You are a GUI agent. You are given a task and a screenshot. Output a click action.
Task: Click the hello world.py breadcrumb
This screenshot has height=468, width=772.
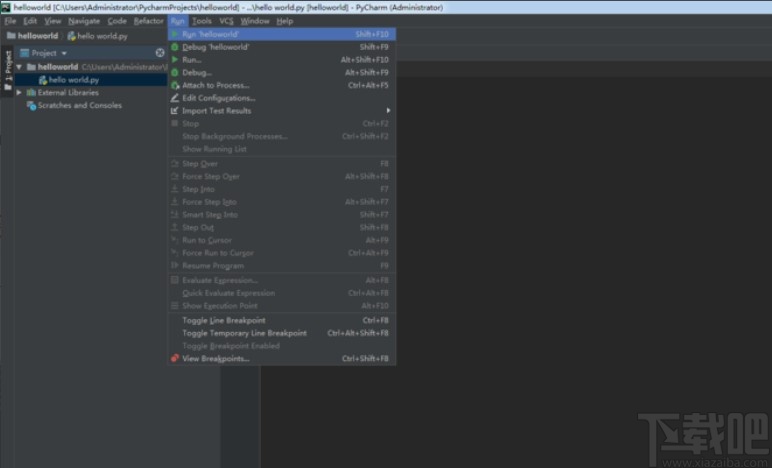[x=97, y=36]
